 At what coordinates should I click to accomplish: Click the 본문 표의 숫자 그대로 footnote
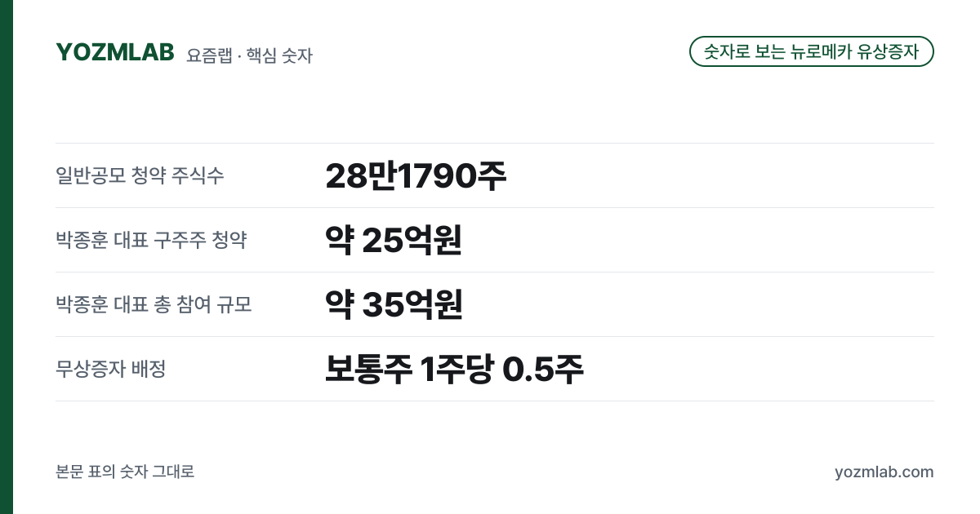(x=125, y=472)
